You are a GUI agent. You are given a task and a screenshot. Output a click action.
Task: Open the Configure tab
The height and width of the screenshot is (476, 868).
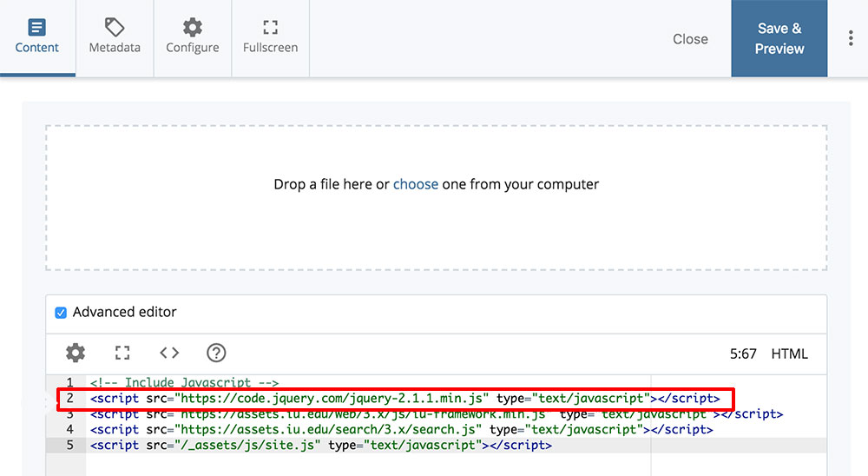coord(193,37)
